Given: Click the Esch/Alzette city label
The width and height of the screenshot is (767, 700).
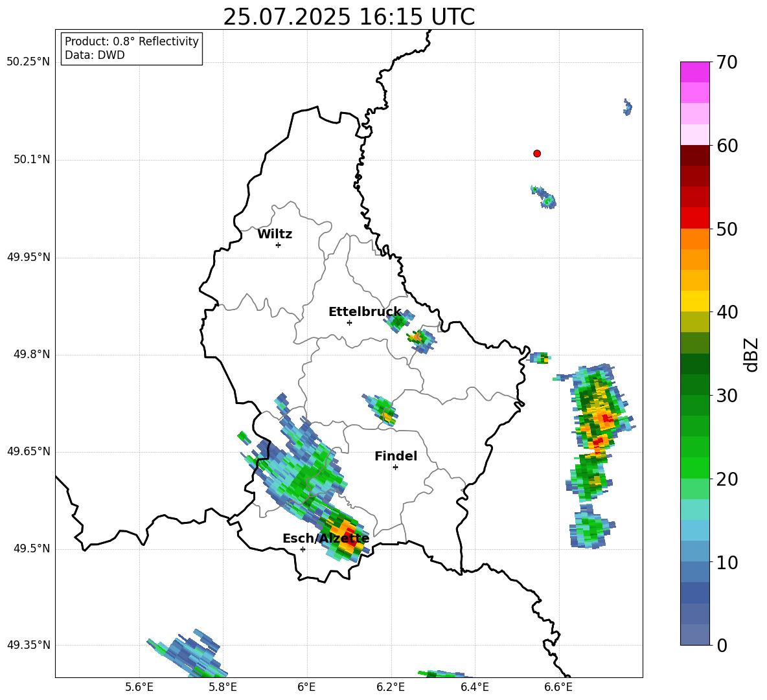Looking at the screenshot, I should tap(326, 538).
